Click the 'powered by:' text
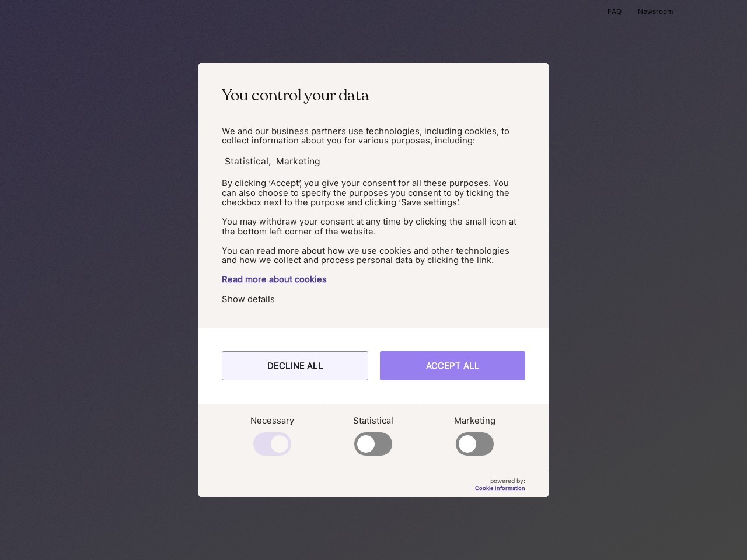This screenshot has width=747, height=560. point(508,481)
